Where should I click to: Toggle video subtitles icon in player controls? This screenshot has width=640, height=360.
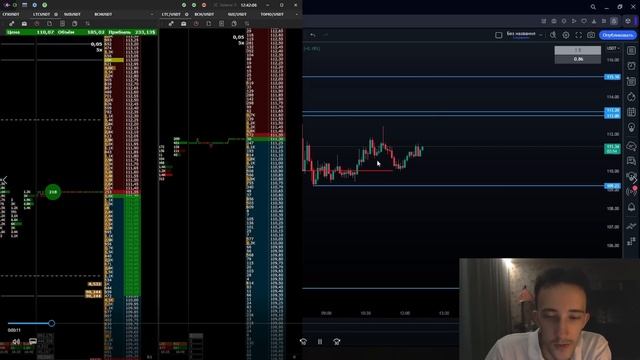point(33,341)
